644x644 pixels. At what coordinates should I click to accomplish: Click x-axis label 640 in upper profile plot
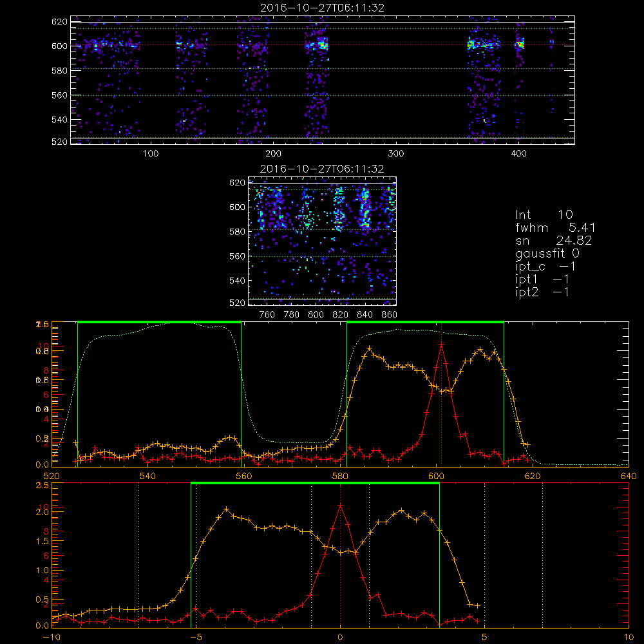click(629, 476)
